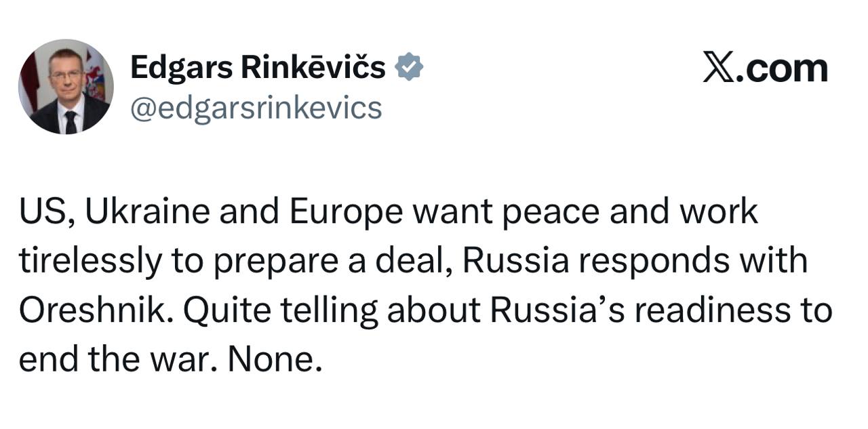Screen dimensions: 868x429
Task: Click the word "deal" in the tweet
Action: click(x=422, y=262)
